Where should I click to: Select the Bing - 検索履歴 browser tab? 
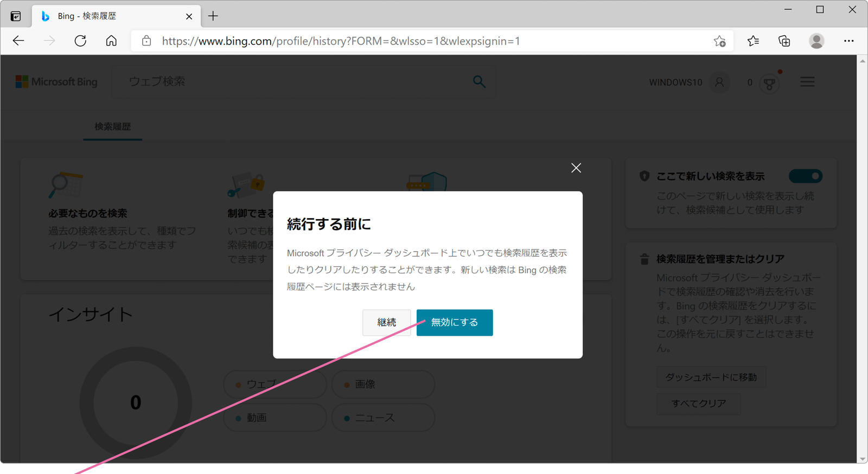[116, 16]
